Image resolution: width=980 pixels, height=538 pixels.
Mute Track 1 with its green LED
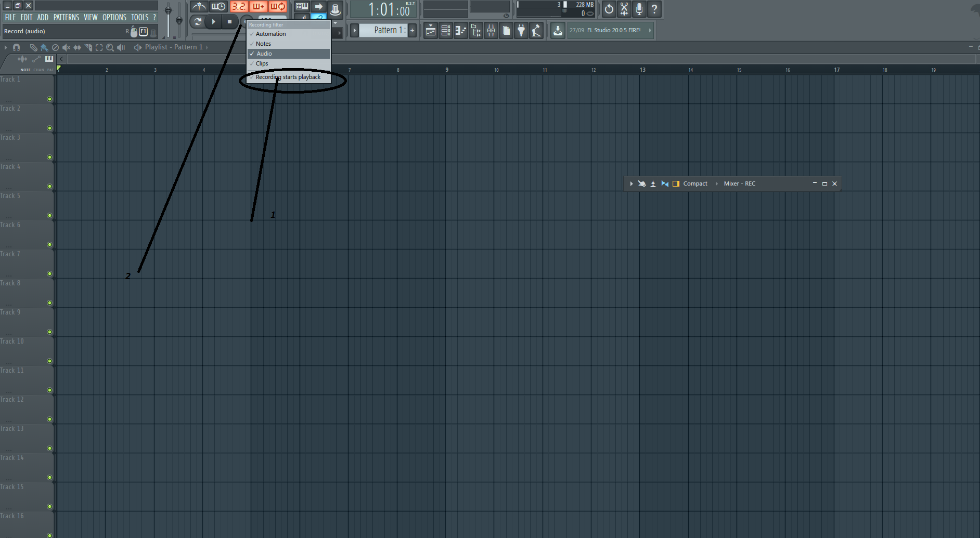pos(50,99)
